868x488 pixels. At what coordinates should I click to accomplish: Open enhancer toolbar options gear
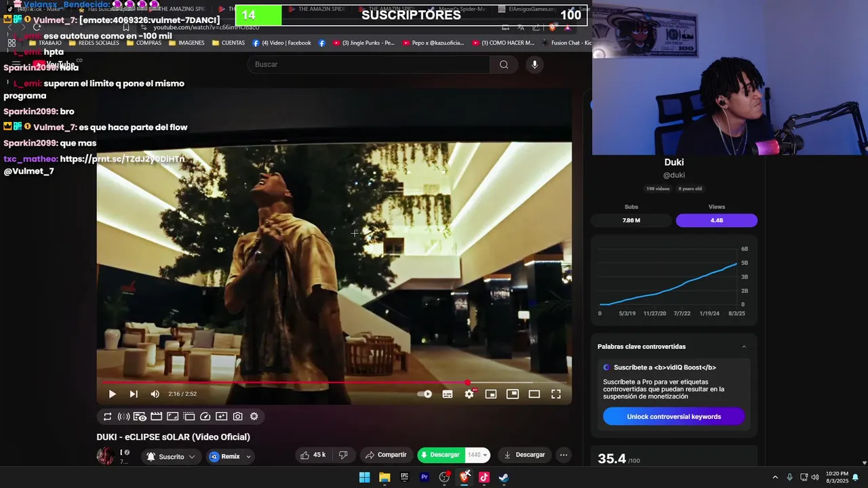[254, 417]
